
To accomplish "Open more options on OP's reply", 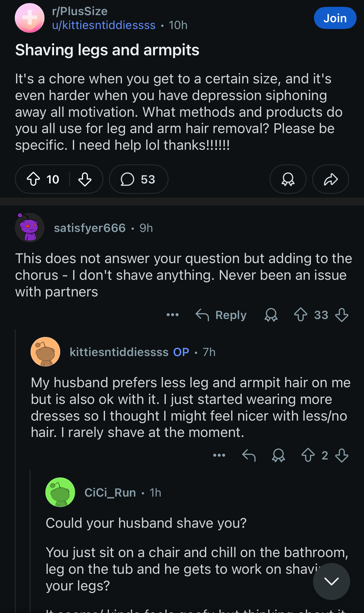I will pyautogui.click(x=219, y=455).
